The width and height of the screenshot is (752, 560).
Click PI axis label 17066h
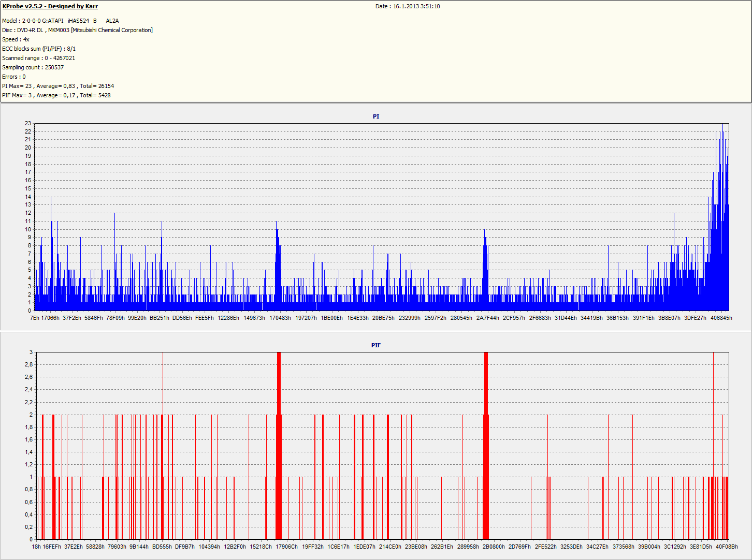point(50,318)
